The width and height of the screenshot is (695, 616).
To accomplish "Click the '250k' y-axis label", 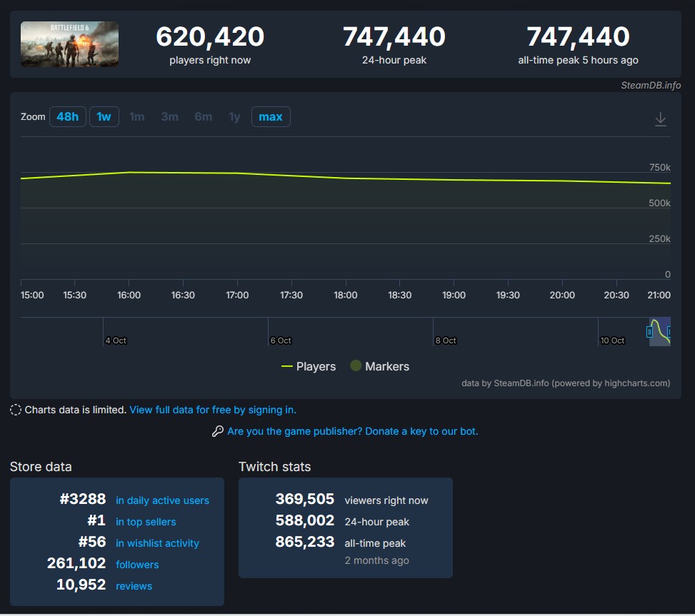I will click(659, 238).
